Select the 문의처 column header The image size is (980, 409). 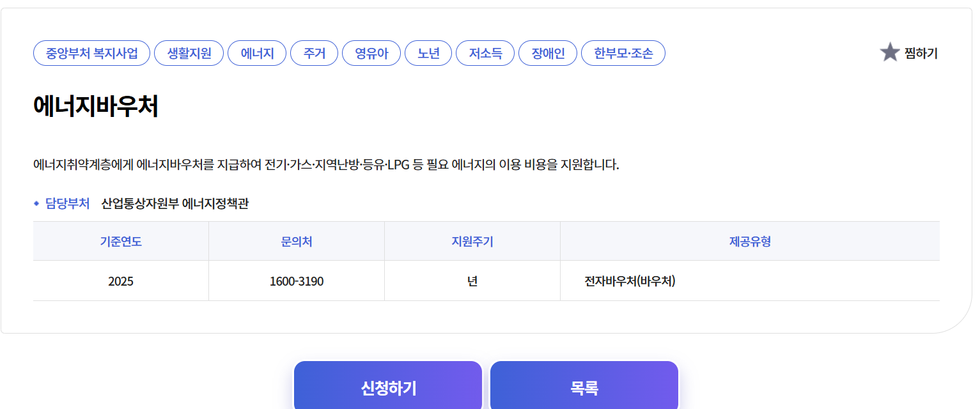point(296,240)
